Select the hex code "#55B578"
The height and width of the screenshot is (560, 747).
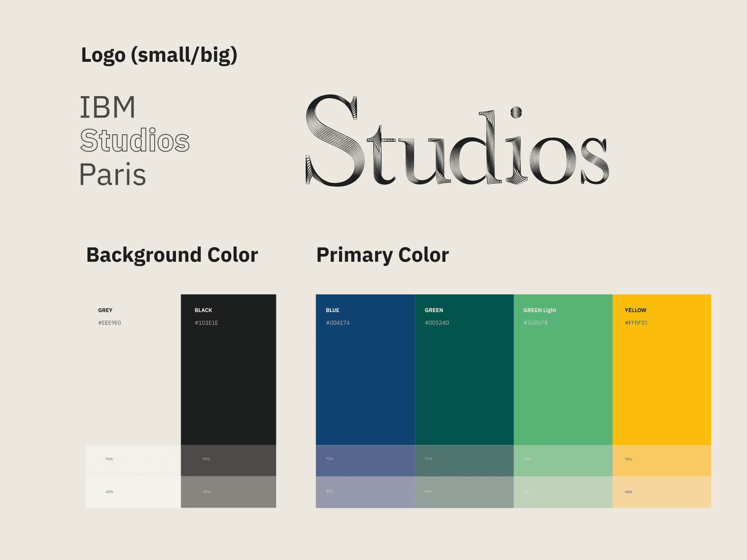coord(535,323)
